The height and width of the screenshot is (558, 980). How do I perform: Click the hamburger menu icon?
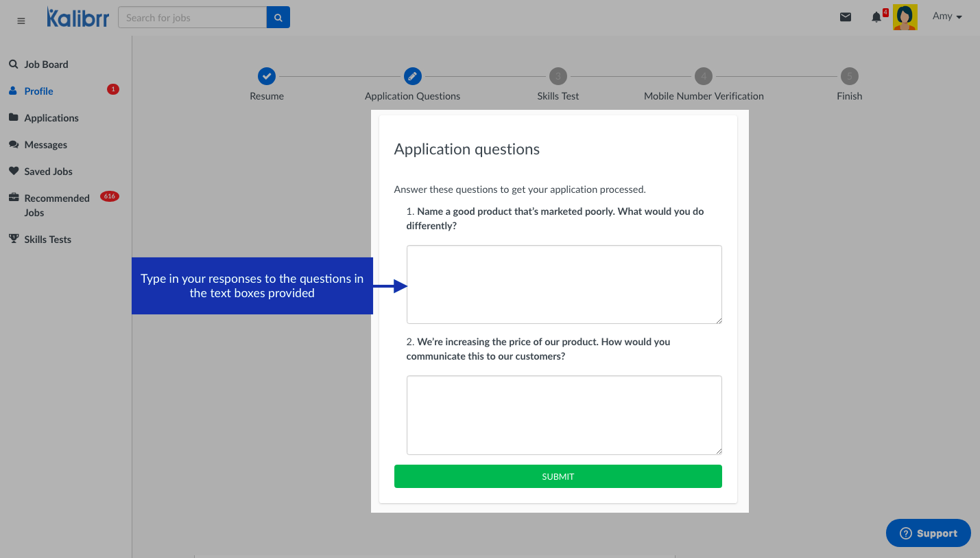pyautogui.click(x=21, y=21)
